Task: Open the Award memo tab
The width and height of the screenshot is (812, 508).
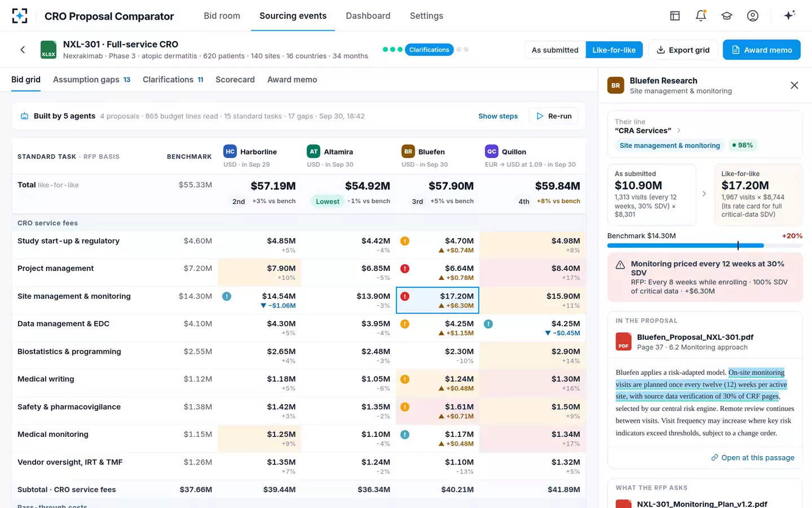Action: coord(292,80)
